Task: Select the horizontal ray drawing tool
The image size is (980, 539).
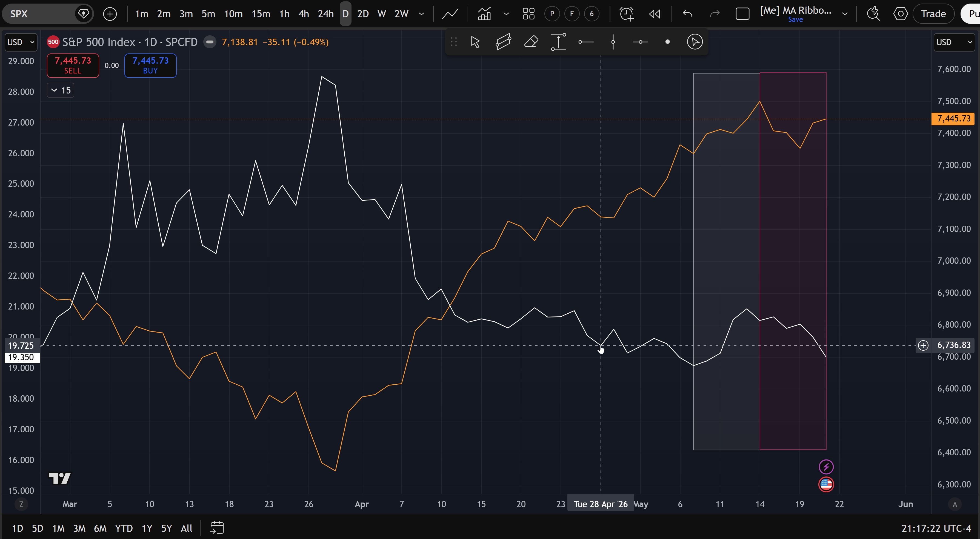Action: [585, 42]
